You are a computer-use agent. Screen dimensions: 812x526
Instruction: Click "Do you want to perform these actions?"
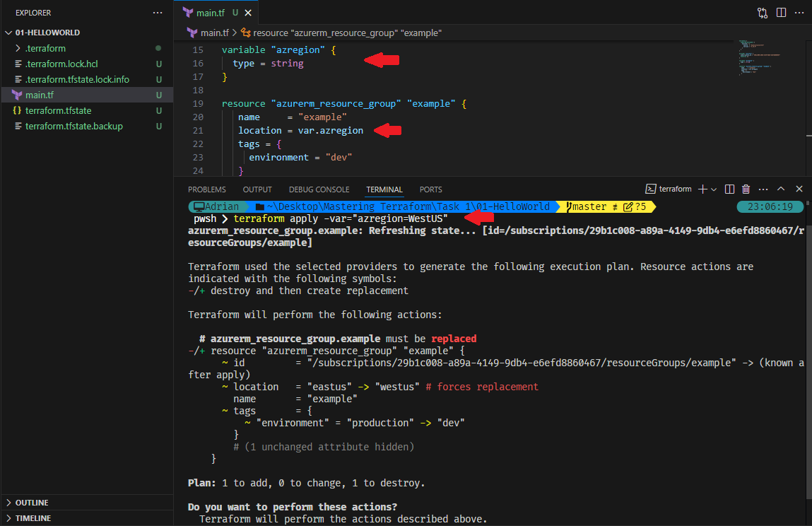(293, 507)
